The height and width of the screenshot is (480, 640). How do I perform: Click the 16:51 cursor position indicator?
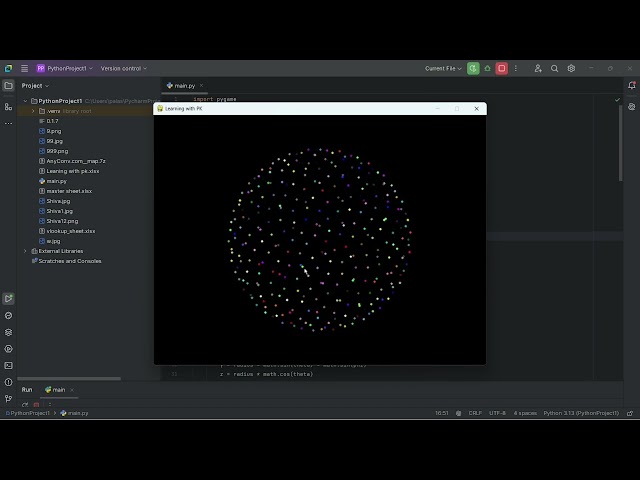pos(442,413)
